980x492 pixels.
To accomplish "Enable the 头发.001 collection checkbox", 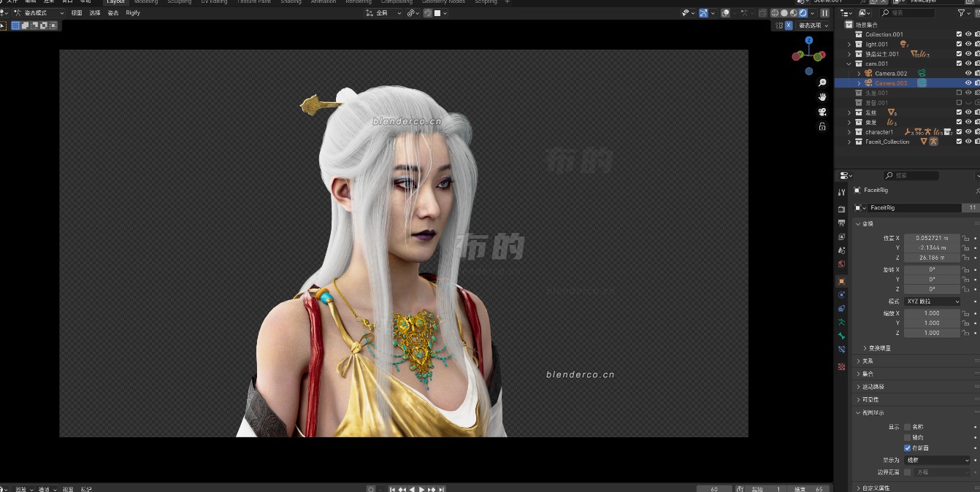I will click(x=959, y=93).
